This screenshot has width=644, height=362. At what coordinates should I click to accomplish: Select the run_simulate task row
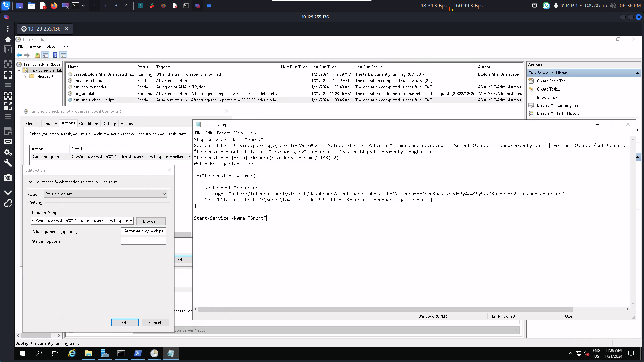[x=294, y=94]
